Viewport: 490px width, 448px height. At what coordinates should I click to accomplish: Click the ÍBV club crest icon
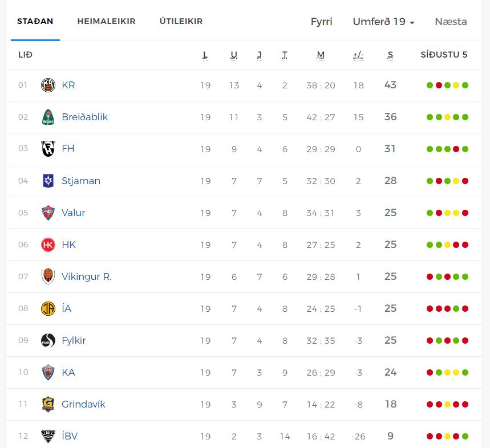pyautogui.click(x=48, y=436)
